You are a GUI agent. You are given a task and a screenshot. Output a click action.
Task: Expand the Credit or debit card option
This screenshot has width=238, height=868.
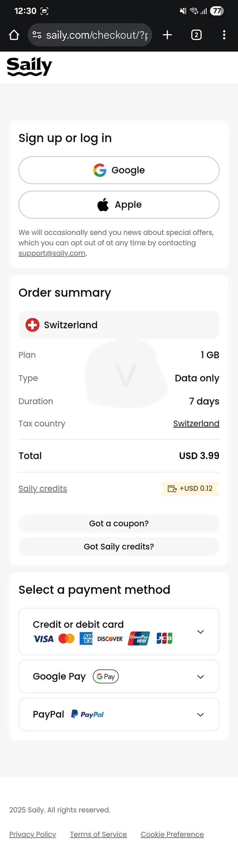119,632
